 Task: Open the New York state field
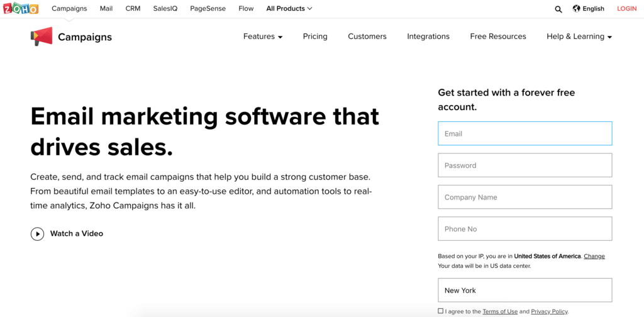point(525,291)
